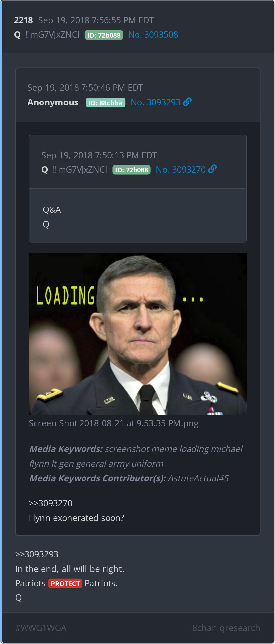
Task: Click the nested post ID: 72b088 badge
Action: click(132, 170)
